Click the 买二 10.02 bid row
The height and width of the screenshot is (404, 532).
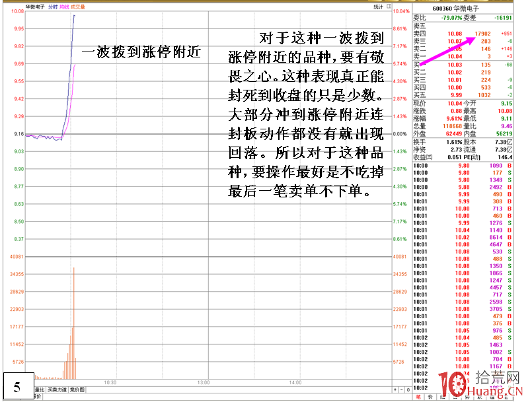(463, 72)
